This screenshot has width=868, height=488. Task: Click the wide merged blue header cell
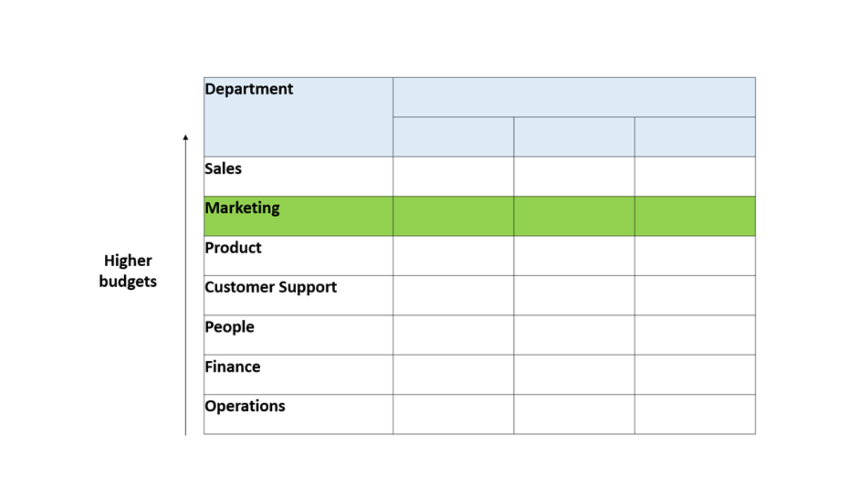click(x=574, y=97)
